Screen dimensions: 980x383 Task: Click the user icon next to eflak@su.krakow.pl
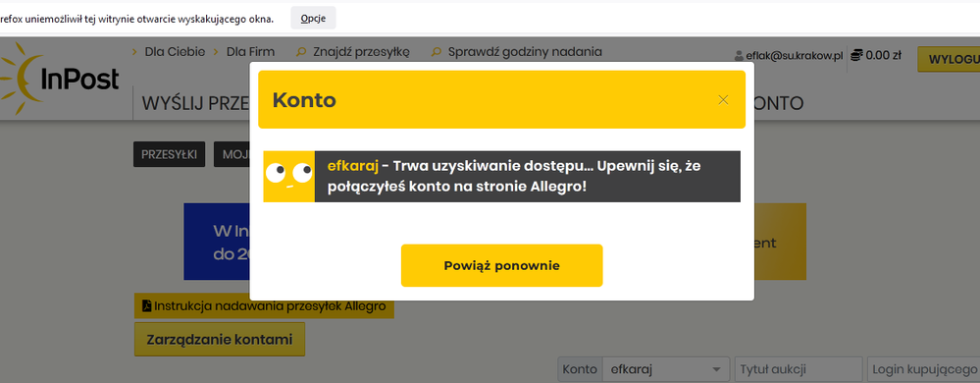pyautogui.click(x=740, y=56)
